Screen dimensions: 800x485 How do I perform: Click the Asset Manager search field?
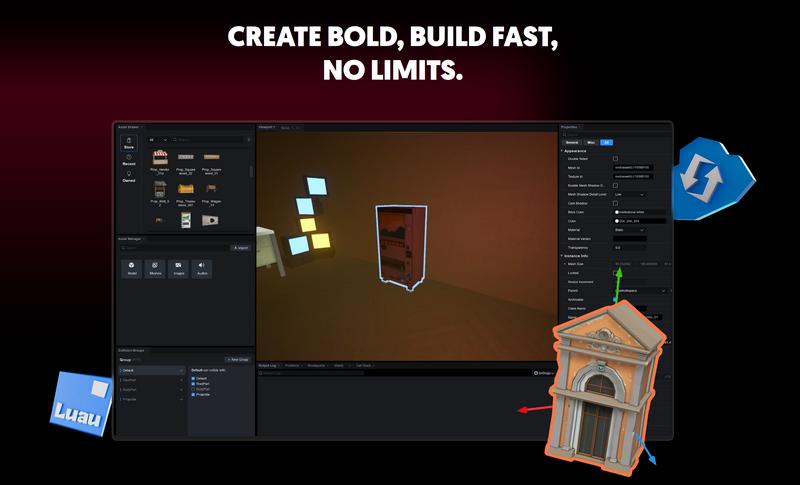click(x=174, y=248)
